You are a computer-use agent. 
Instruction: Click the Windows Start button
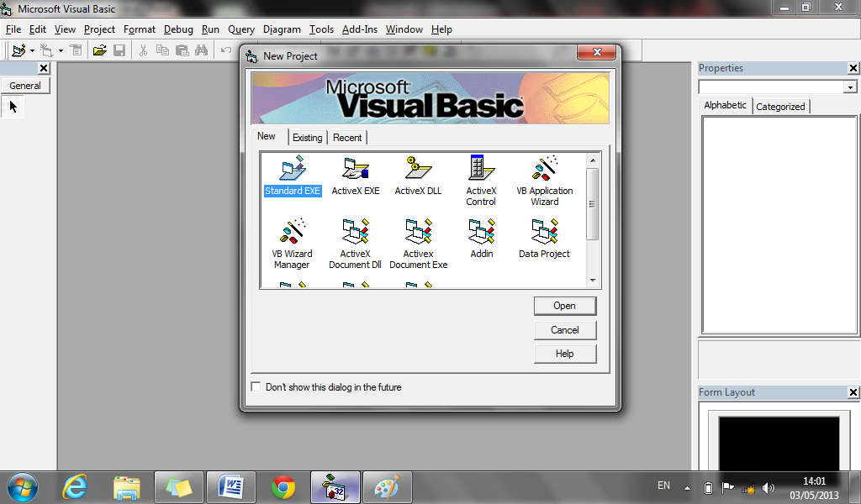pyautogui.click(x=23, y=487)
